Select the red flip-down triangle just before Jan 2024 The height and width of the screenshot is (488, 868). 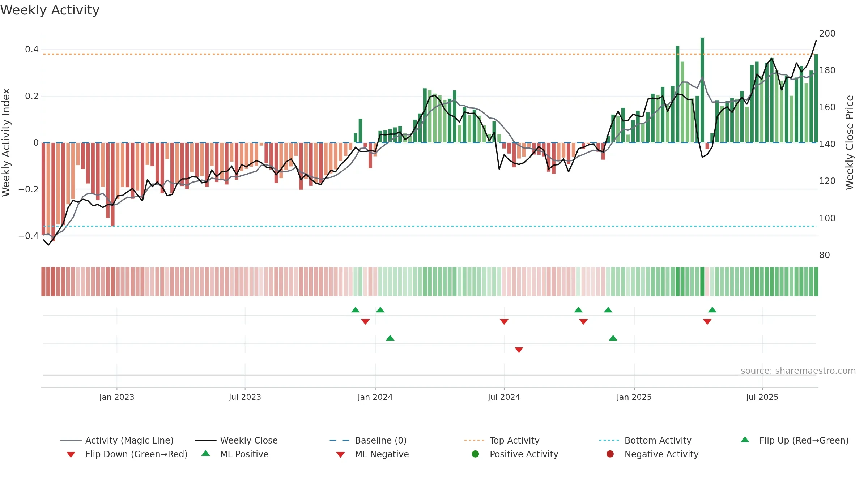(x=365, y=322)
